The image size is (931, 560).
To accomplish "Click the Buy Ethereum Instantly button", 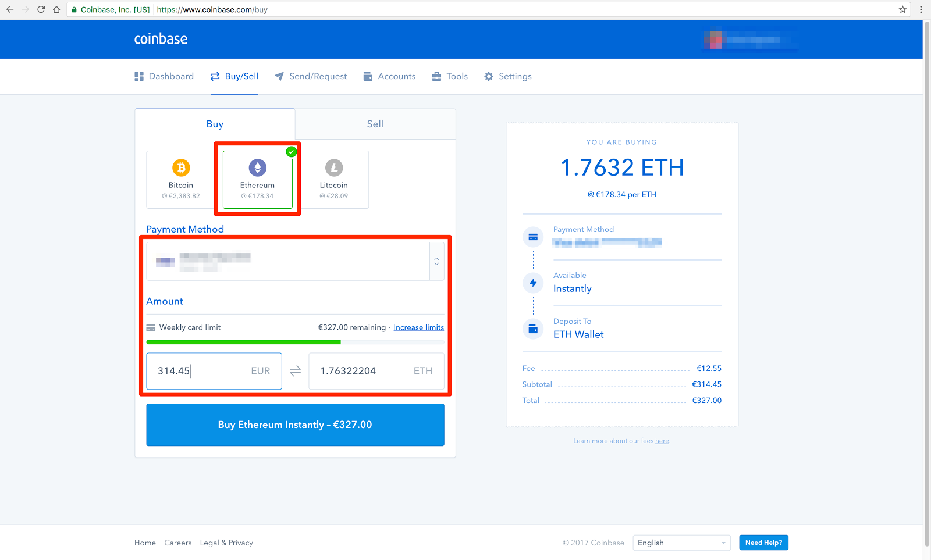I will 295,425.
